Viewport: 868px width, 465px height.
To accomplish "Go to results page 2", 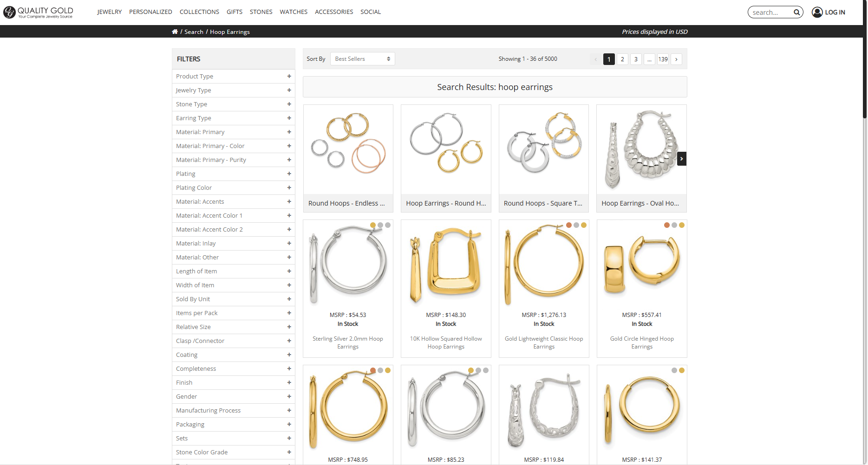I will (x=622, y=59).
